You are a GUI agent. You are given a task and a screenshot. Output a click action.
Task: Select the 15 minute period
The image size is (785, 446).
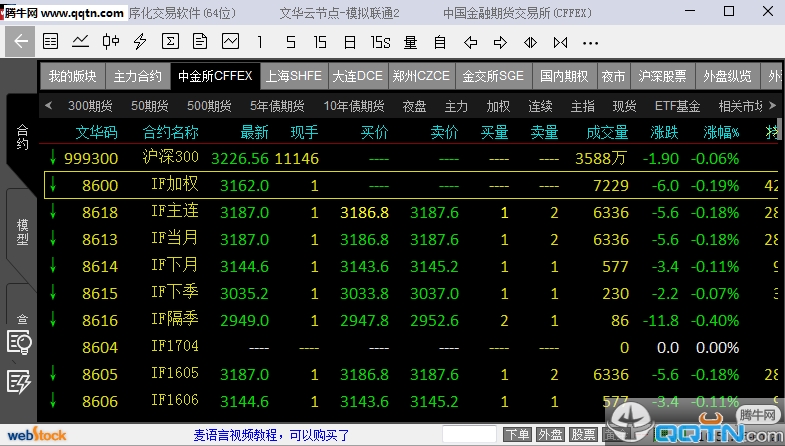320,43
